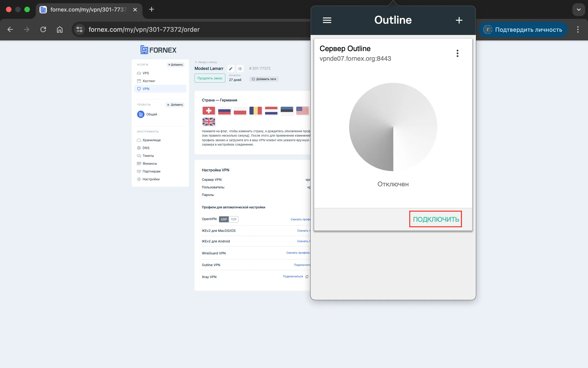588x368 pixels.
Task: Click the Outline connection status circle
Action: 393,127
